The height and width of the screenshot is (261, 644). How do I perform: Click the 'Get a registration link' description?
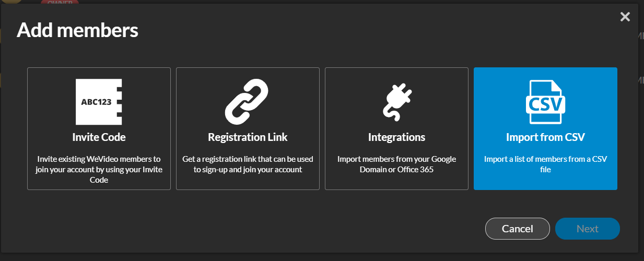tap(248, 164)
